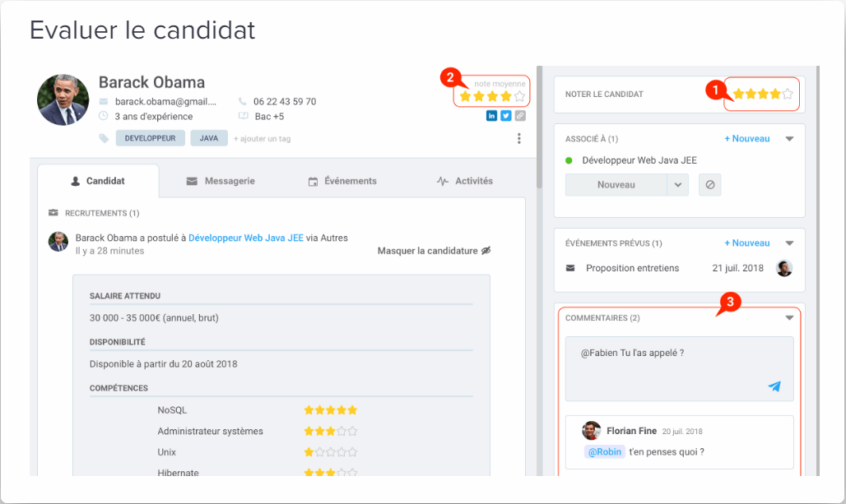Click the link icon next to Twitter
Viewport: 846px width, 504px height.
(x=520, y=116)
